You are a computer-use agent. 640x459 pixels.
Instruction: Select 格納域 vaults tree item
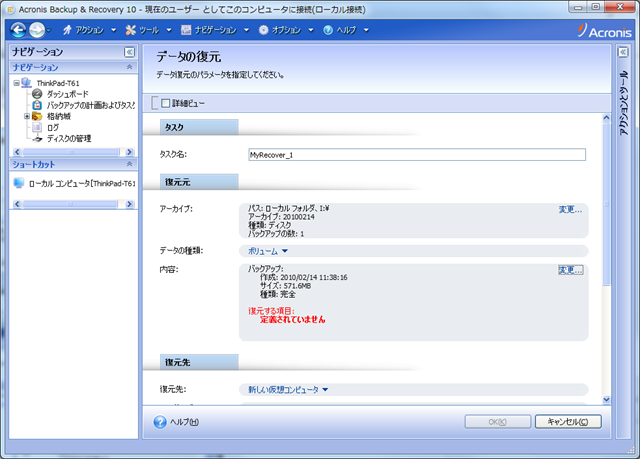[59, 116]
